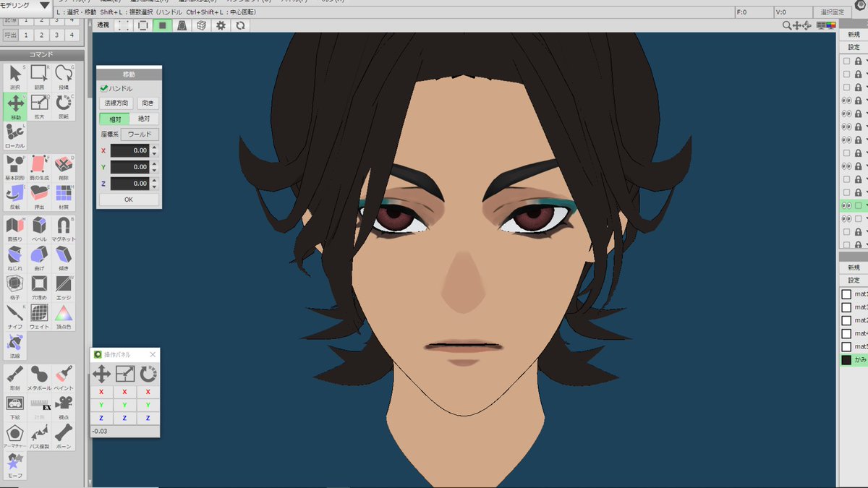Viewport: 868px width, 488px height.
Task: Open the モデリング mode dropdown
Action: pos(26,6)
